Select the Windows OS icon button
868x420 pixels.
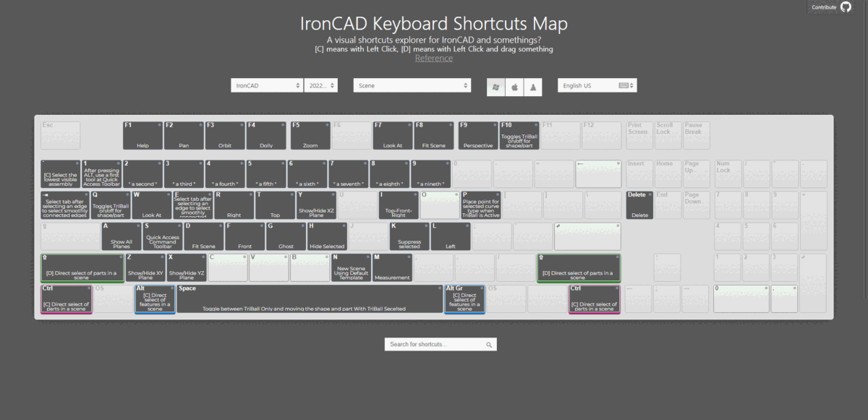click(495, 86)
